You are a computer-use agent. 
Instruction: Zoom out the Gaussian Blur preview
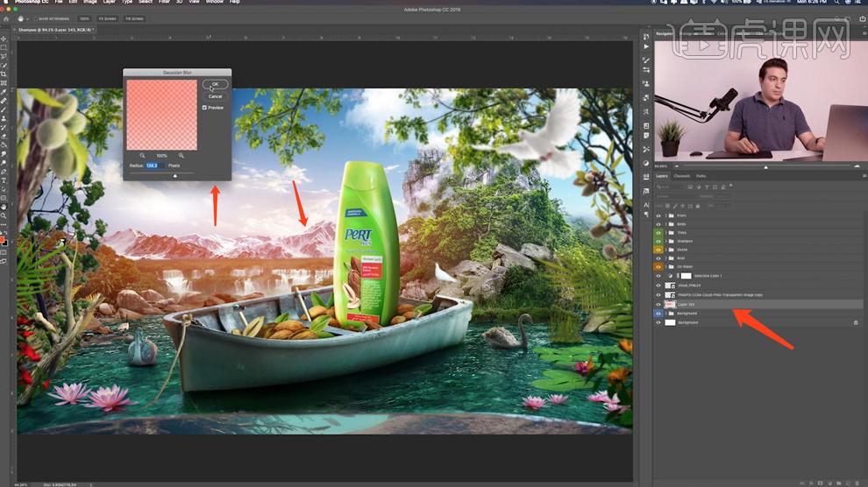(x=142, y=155)
